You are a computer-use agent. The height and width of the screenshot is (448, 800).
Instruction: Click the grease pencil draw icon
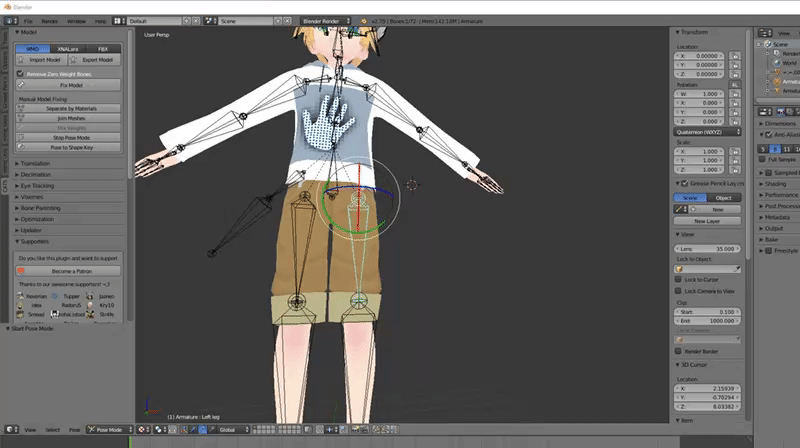point(679,209)
